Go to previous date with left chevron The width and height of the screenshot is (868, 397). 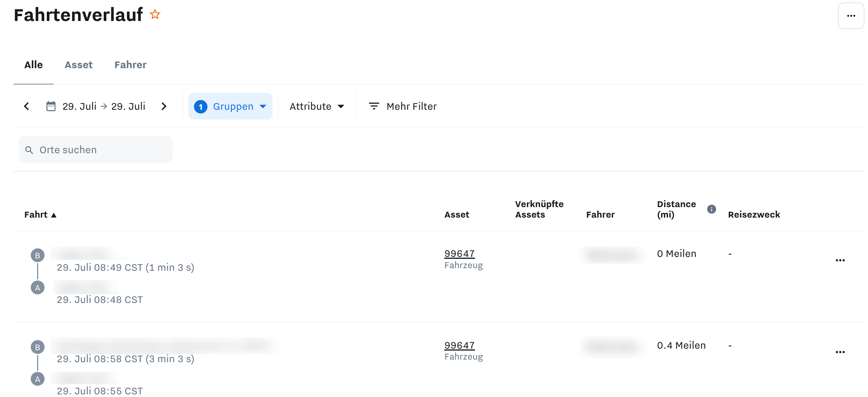27,106
